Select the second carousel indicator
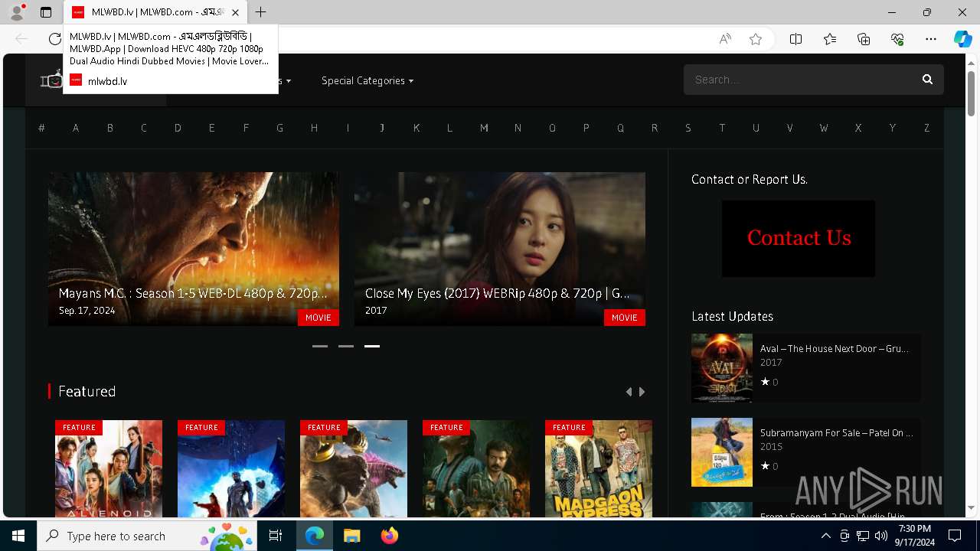The height and width of the screenshot is (551, 980). tap(346, 346)
